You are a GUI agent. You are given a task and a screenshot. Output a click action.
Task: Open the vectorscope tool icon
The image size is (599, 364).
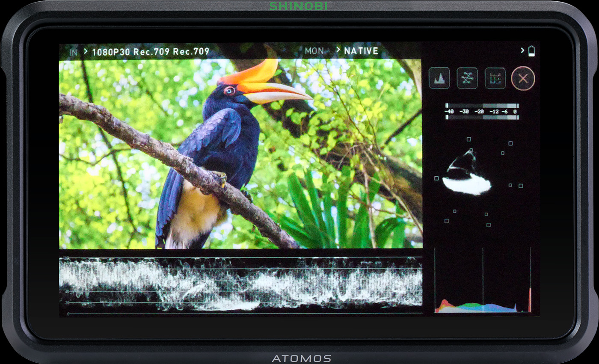(467, 78)
